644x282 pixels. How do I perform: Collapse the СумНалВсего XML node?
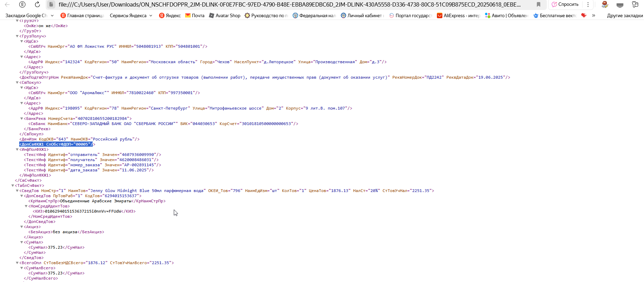[x=22, y=268]
